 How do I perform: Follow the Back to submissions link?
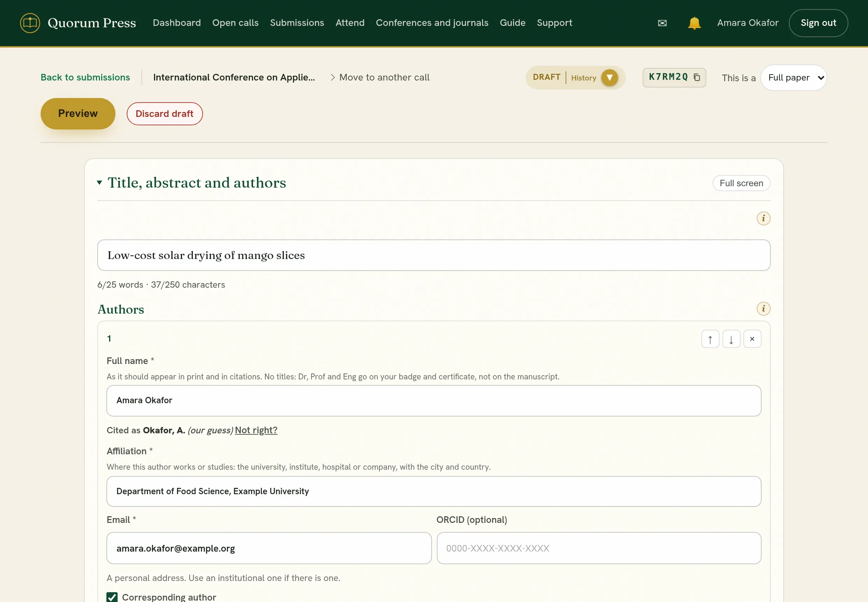coord(85,77)
